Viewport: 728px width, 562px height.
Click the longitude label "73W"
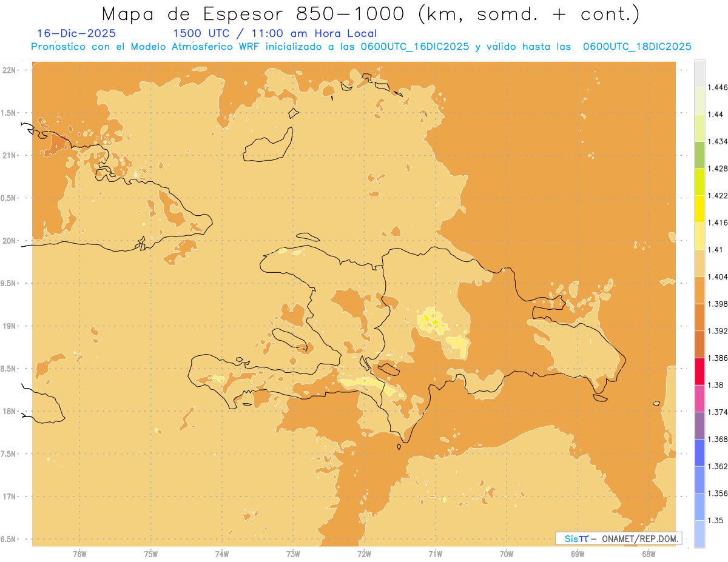[293, 554]
